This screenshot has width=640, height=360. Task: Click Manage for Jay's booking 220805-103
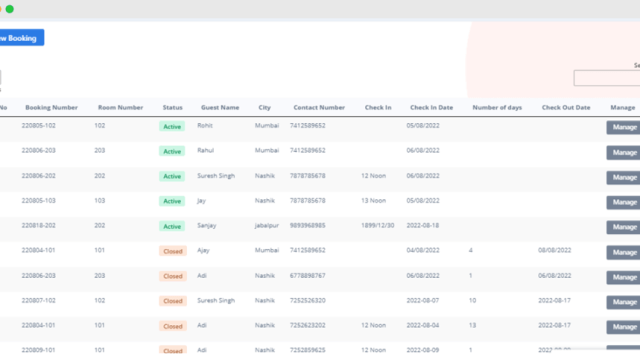(x=623, y=202)
